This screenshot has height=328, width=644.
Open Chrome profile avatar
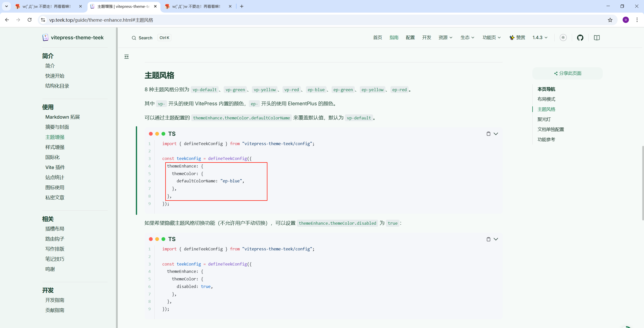[626, 20]
